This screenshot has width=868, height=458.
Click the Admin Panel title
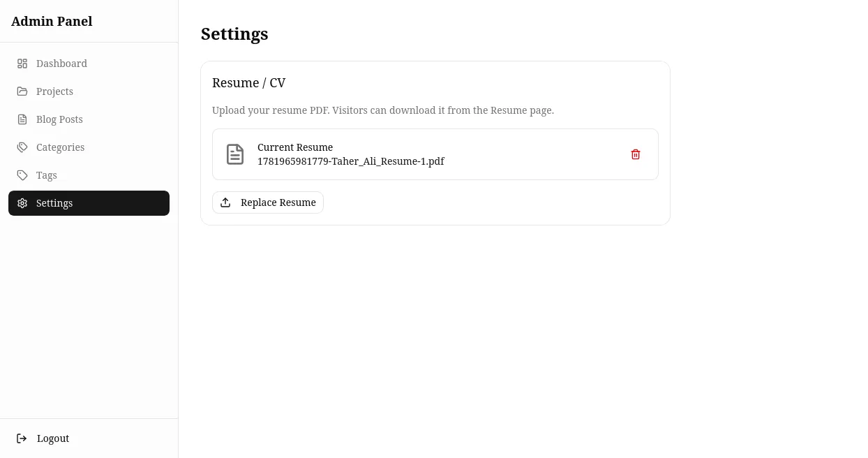pos(52,21)
